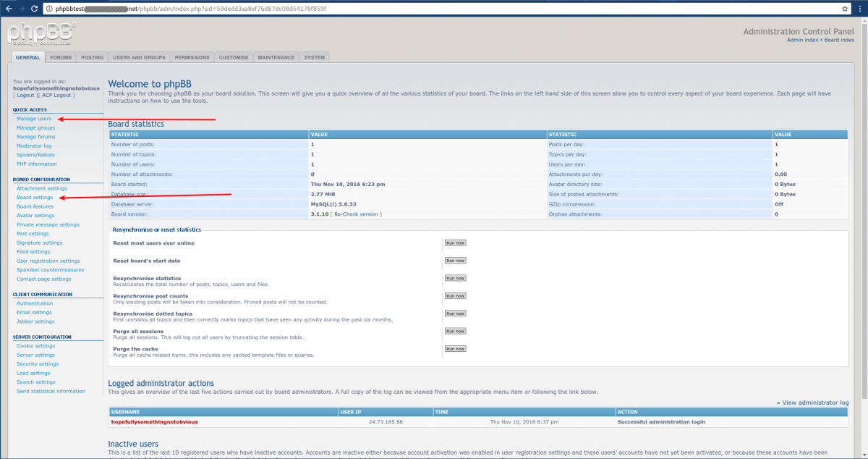Switch to the Forums tab
Screen dimensions: 868x459
[x=61, y=57]
